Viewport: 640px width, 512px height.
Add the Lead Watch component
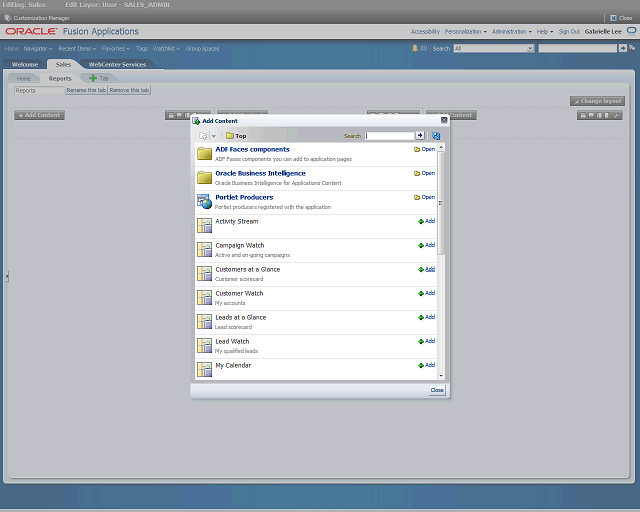(x=427, y=341)
